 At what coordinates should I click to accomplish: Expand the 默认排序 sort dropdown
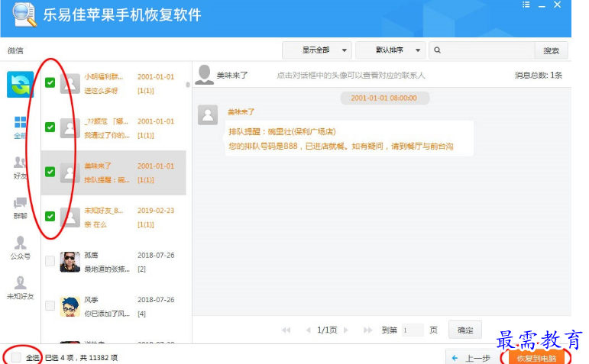tap(390, 50)
